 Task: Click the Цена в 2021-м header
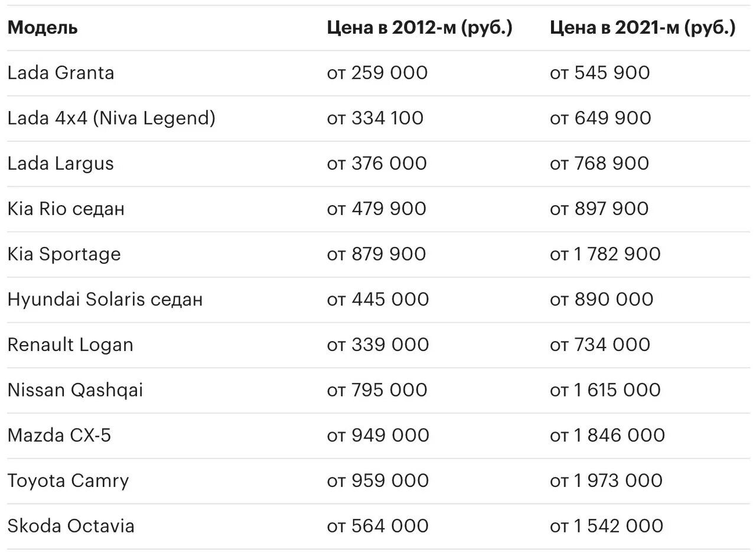tap(643, 28)
